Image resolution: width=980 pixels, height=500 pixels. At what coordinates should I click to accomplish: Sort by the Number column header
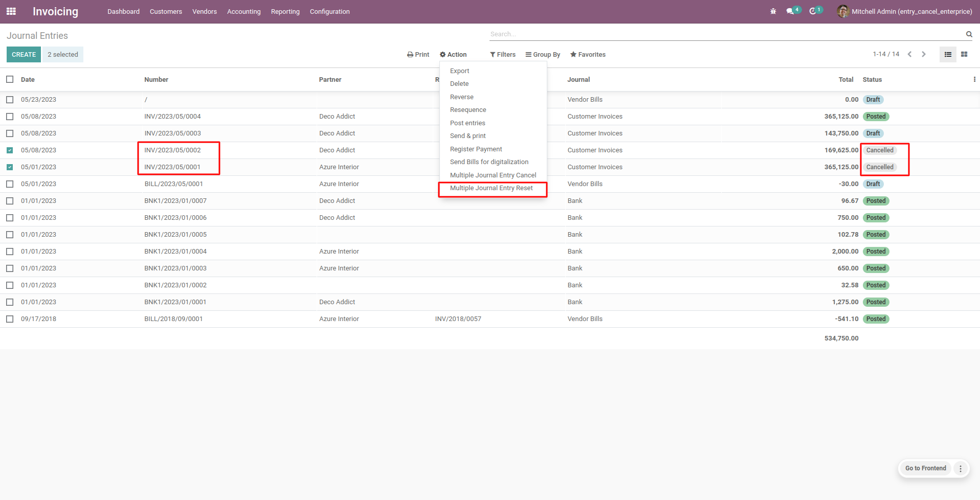click(x=156, y=80)
